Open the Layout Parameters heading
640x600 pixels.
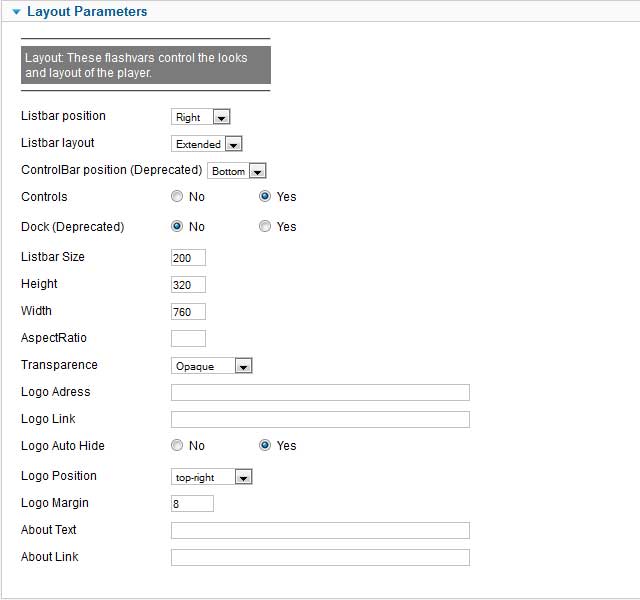(x=87, y=11)
